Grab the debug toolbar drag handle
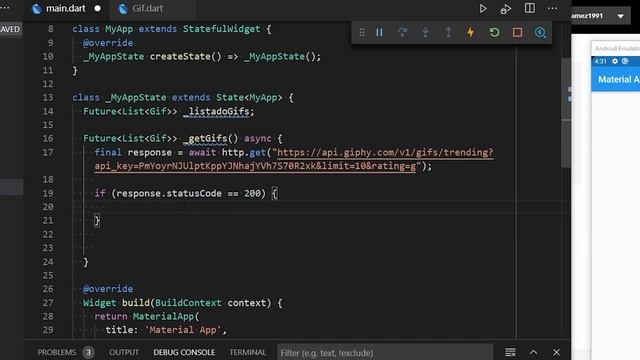This screenshot has width=640, height=360. [x=362, y=32]
